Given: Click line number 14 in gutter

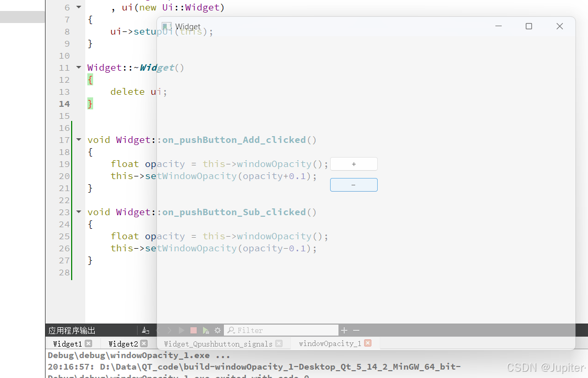Looking at the screenshot, I should [64, 104].
